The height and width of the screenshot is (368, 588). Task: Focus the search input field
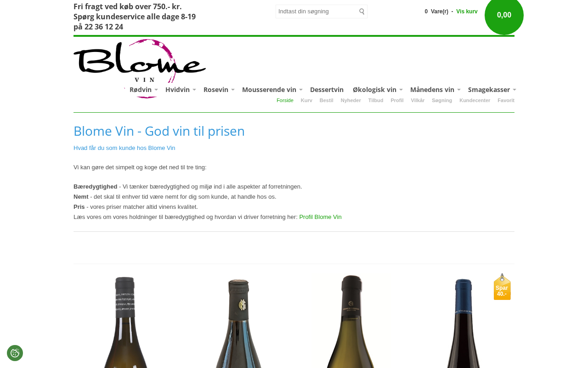(317, 11)
